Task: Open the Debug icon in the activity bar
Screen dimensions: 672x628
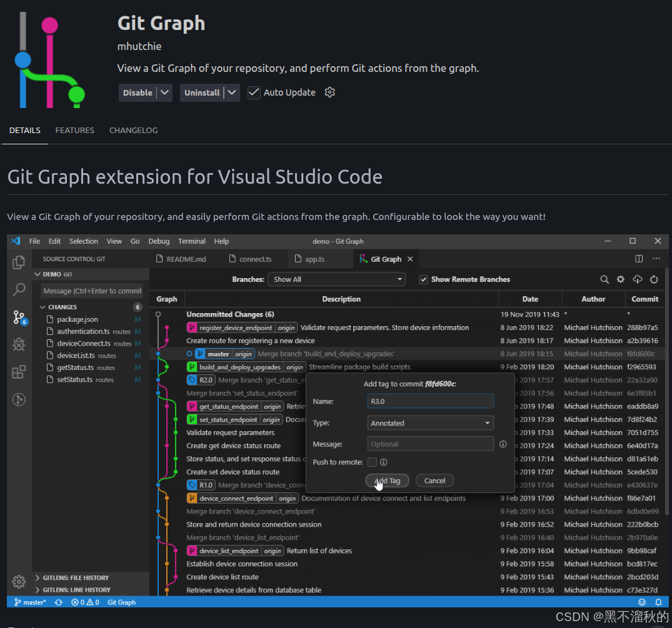Action: click(x=19, y=344)
